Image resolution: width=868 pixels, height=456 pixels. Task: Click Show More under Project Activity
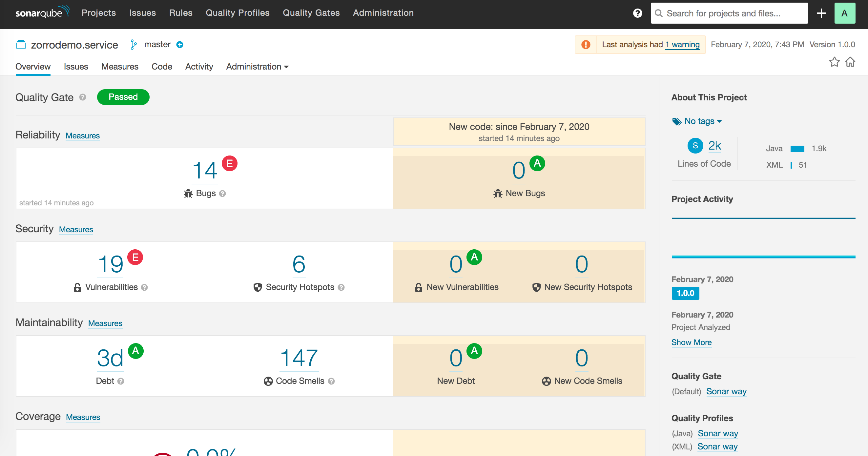692,342
